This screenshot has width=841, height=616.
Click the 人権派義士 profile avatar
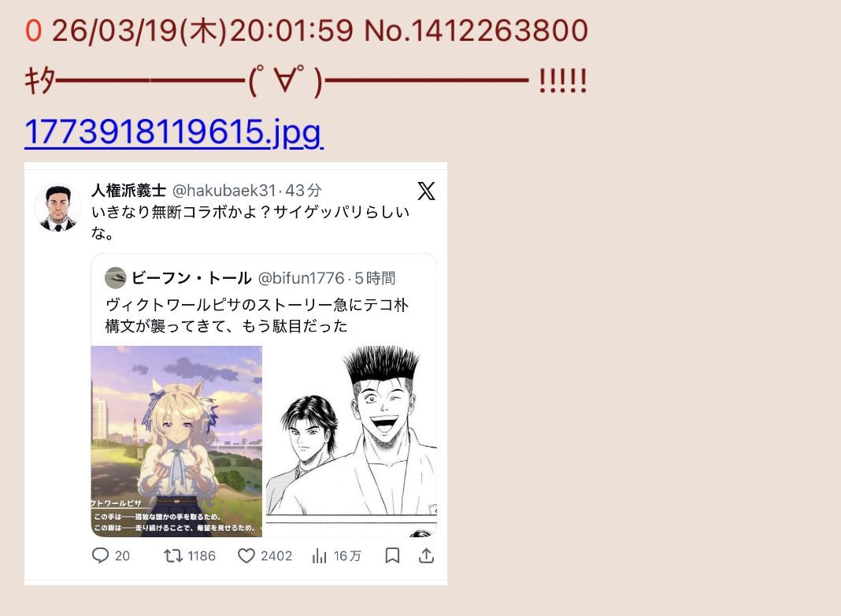(58, 208)
